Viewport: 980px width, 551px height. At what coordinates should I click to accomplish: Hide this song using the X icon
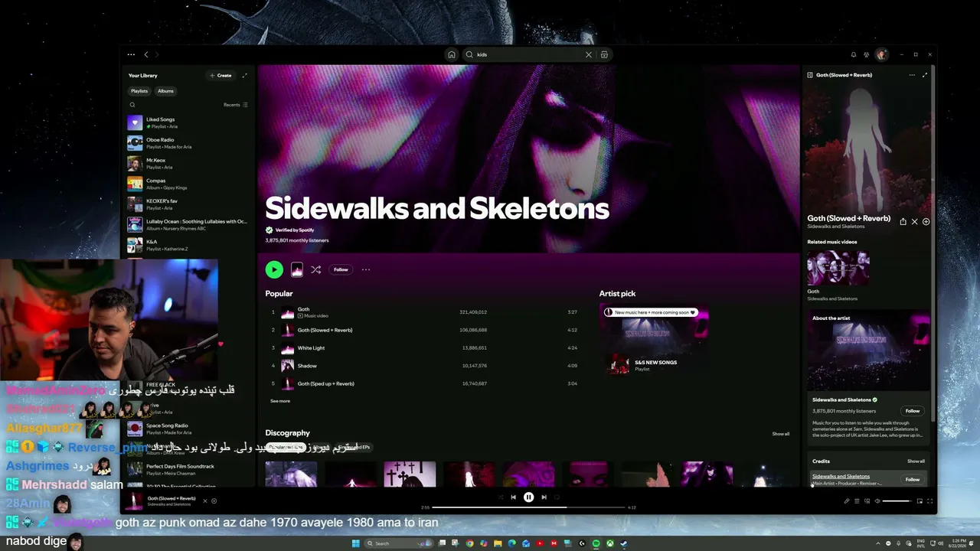coord(914,222)
